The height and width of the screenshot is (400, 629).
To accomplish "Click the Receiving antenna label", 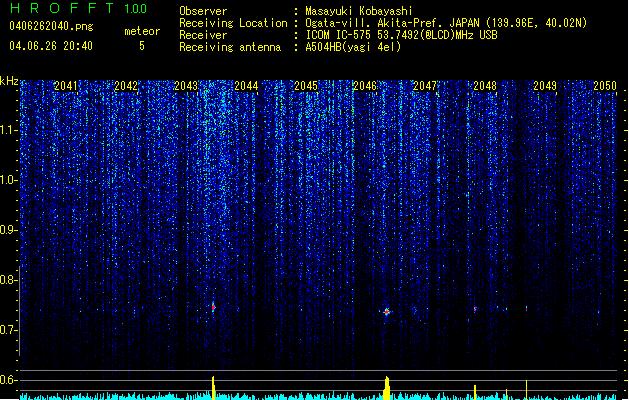I will [230, 47].
